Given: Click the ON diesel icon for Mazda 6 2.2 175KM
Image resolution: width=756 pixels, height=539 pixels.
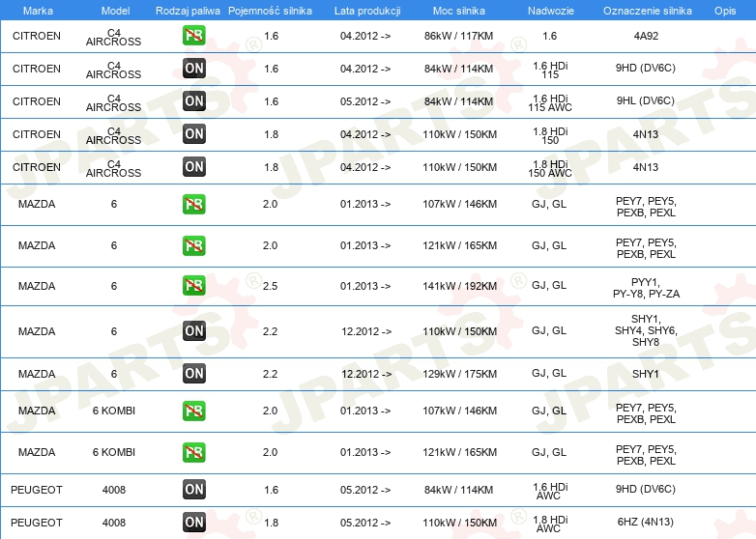Looking at the screenshot, I should [194, 374].
